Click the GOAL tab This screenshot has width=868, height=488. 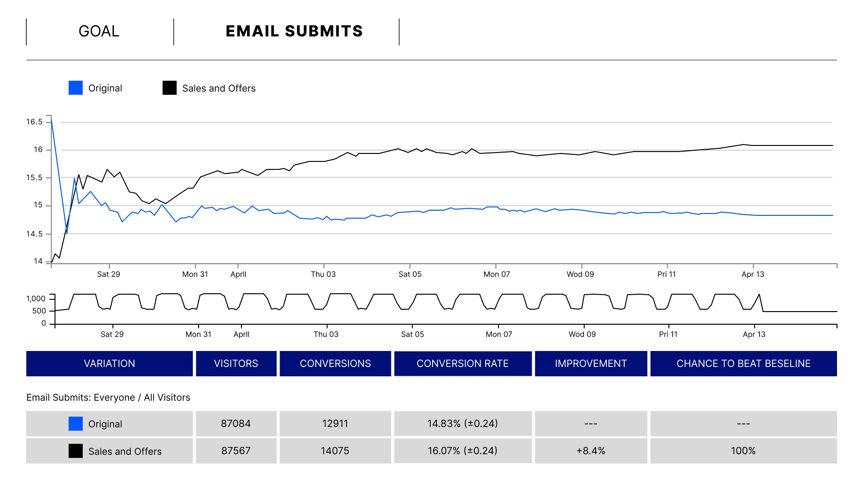point(99,31)
